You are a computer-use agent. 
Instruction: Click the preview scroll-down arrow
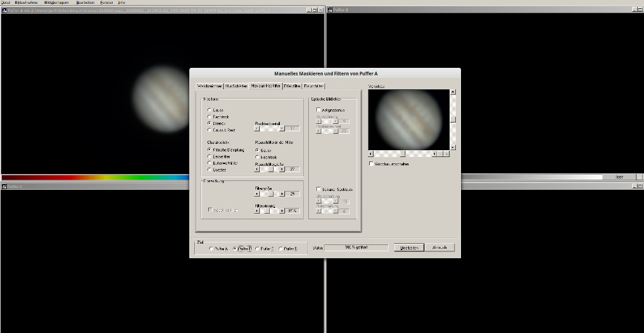pyautogui.click(x=453, y=147)
